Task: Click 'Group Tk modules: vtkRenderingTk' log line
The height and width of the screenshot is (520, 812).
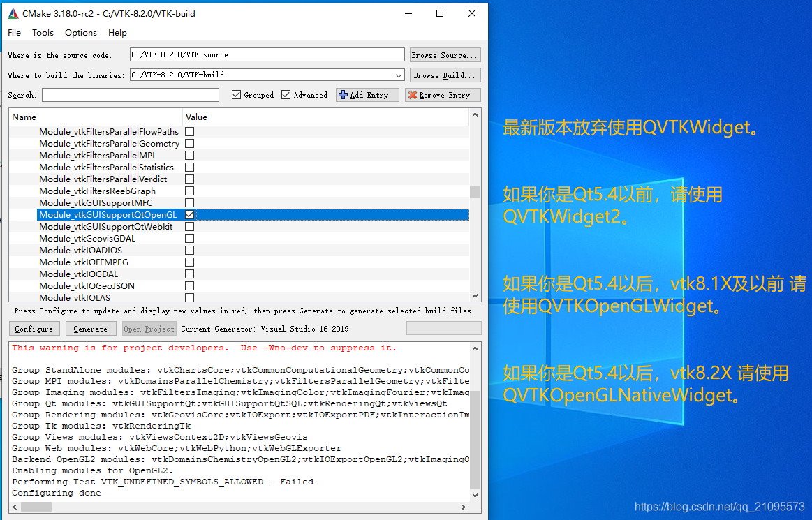Action: 101,426
